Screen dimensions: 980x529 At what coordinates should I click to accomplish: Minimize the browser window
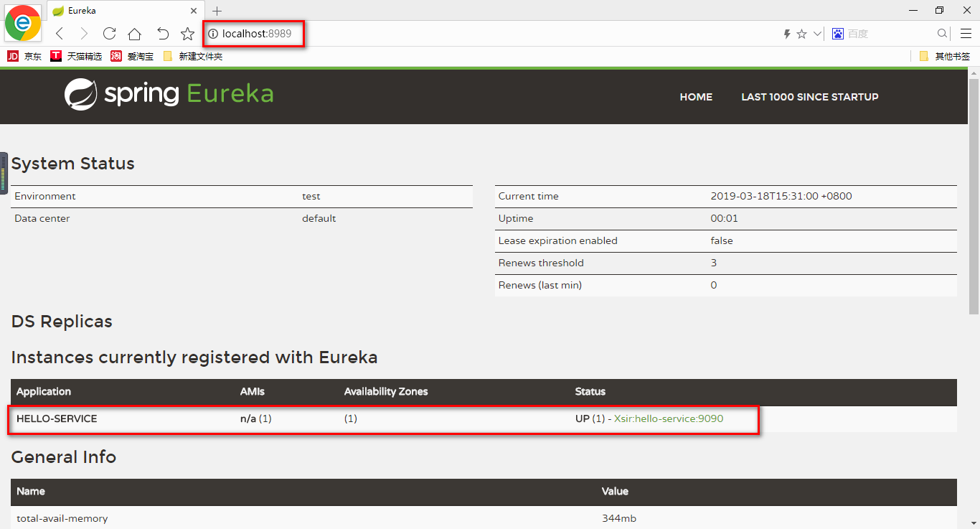click(x=913, y=10)
